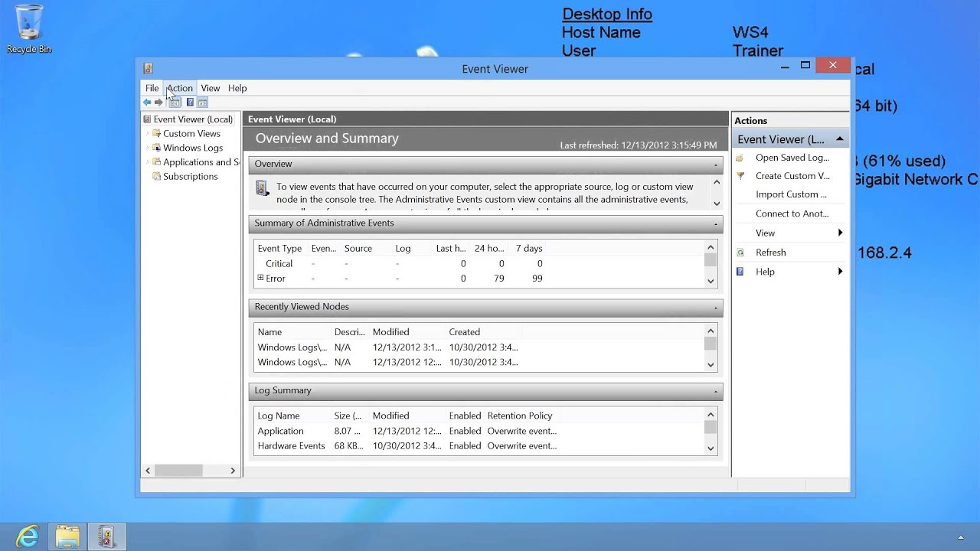The image size is (980, 551).
Task: Open the File menu
Action: click(152, 88)
